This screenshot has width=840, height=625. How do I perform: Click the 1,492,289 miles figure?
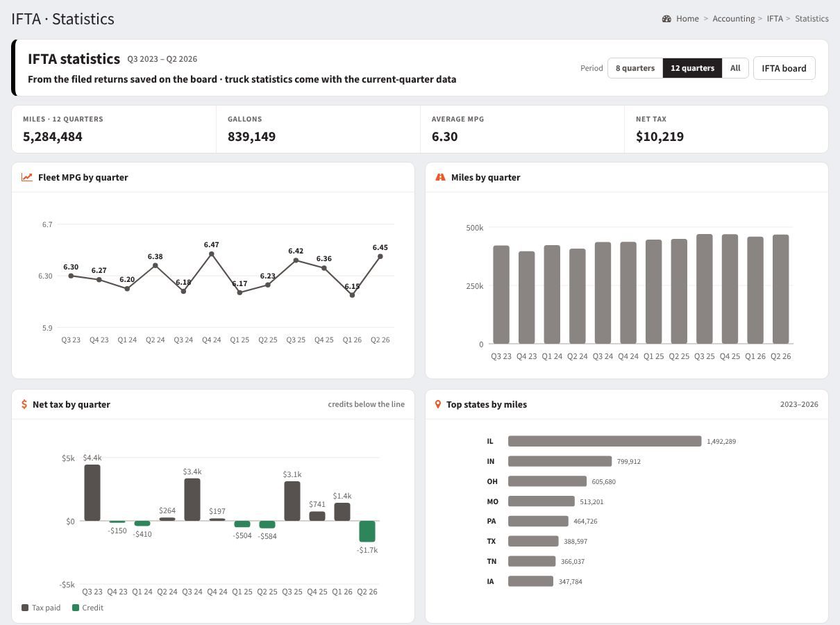(721, 442)
